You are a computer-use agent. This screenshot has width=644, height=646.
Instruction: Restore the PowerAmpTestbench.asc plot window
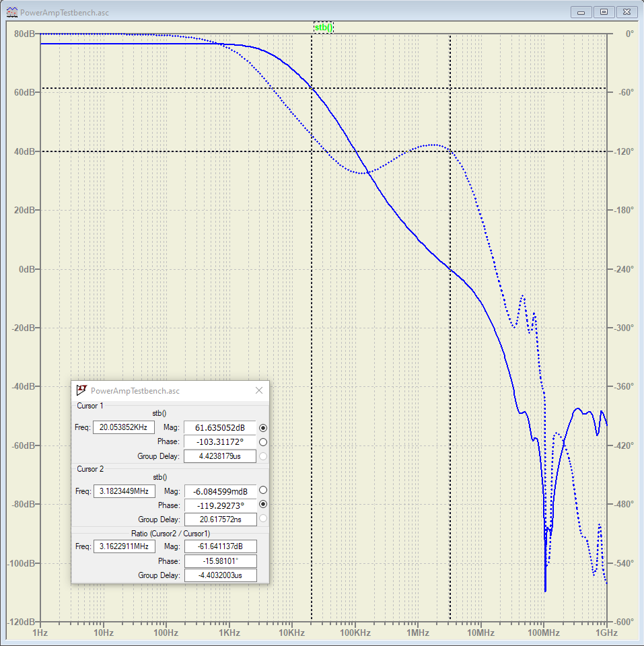pos(604,12)
